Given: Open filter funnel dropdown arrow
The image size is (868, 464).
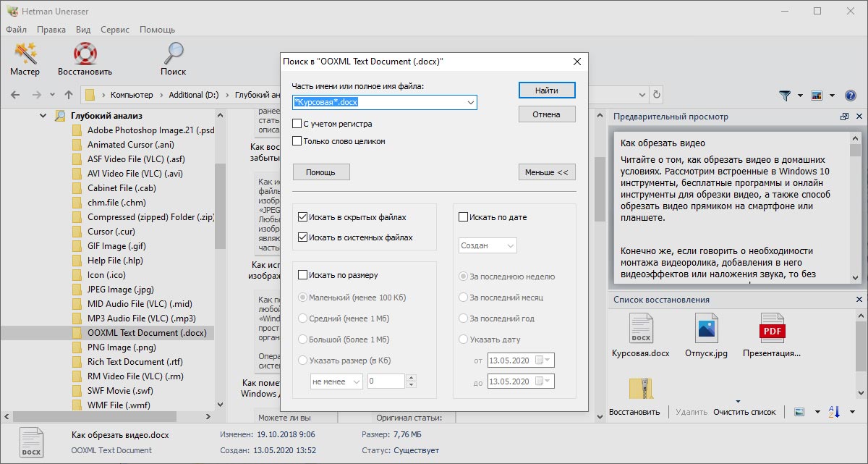Looking at the screenshot, I should tap(800, 96).
